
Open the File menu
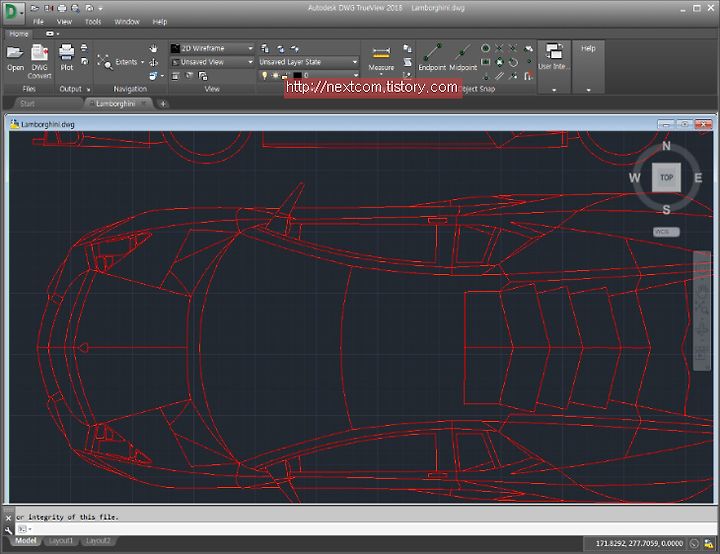(38, 22)
